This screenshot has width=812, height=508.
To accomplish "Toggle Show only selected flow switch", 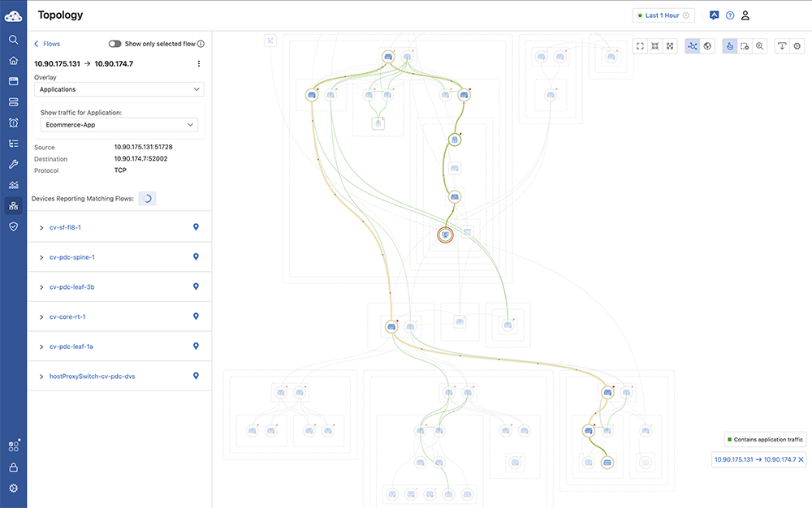I will pos(114,44).
